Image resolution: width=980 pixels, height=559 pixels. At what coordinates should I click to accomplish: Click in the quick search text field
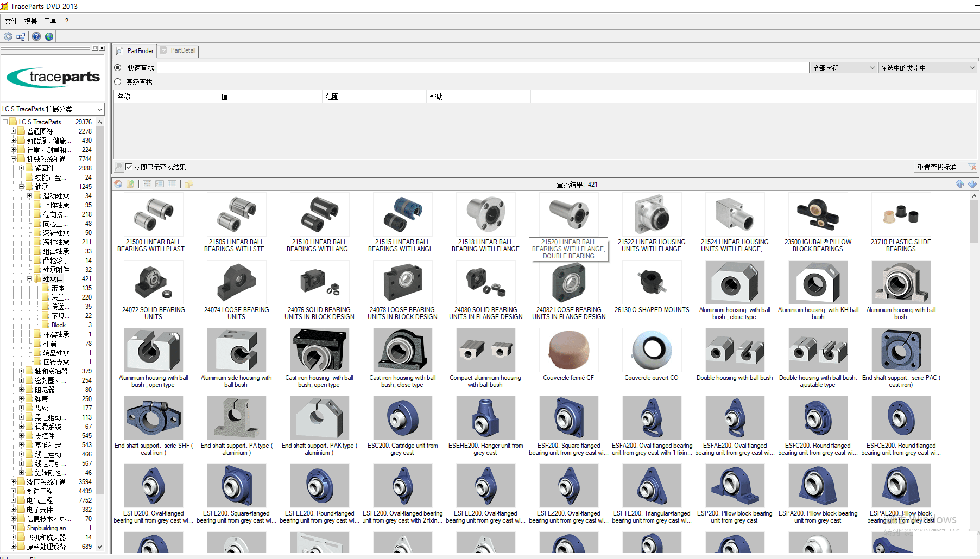pos(483,68)
